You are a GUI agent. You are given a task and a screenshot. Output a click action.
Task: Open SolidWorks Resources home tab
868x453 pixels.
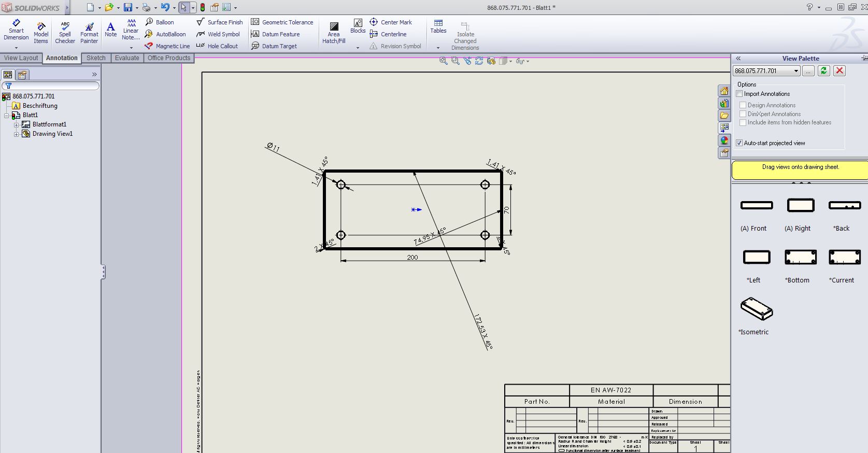click(724, 91)
